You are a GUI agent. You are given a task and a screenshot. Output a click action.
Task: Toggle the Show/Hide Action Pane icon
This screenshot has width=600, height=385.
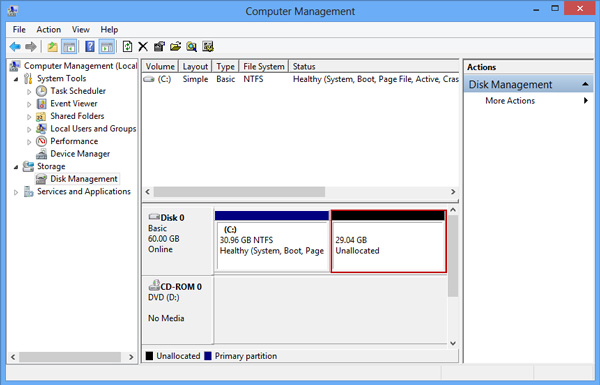[x=106, y=47]
